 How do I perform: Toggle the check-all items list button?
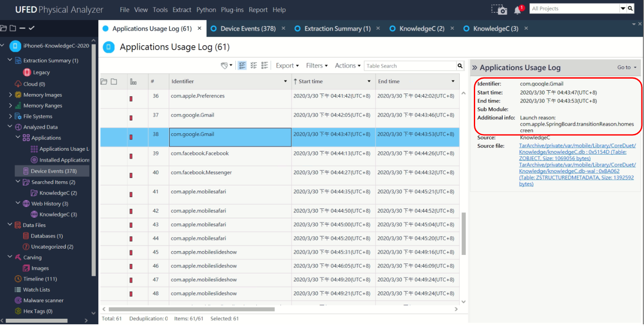point(242,66)
